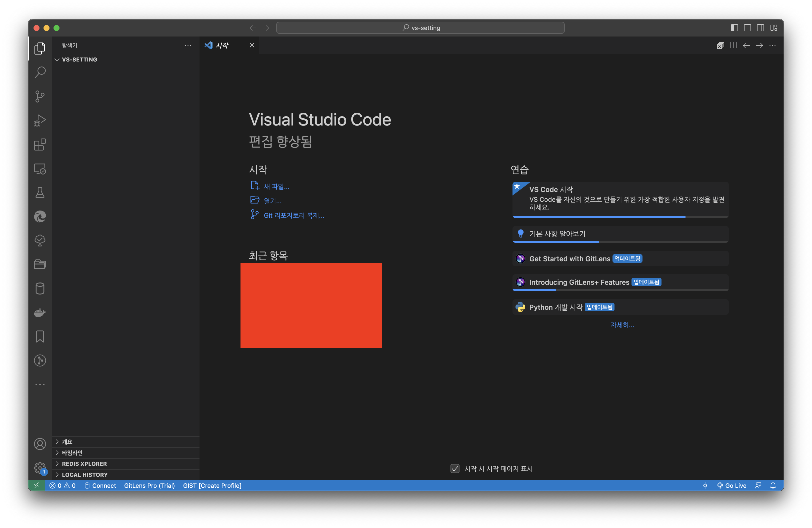Open the Source Control view

click(x=40, y=96)
